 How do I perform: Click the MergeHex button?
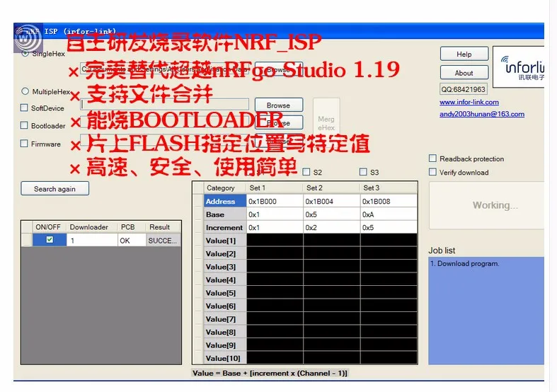click(326, 117)
